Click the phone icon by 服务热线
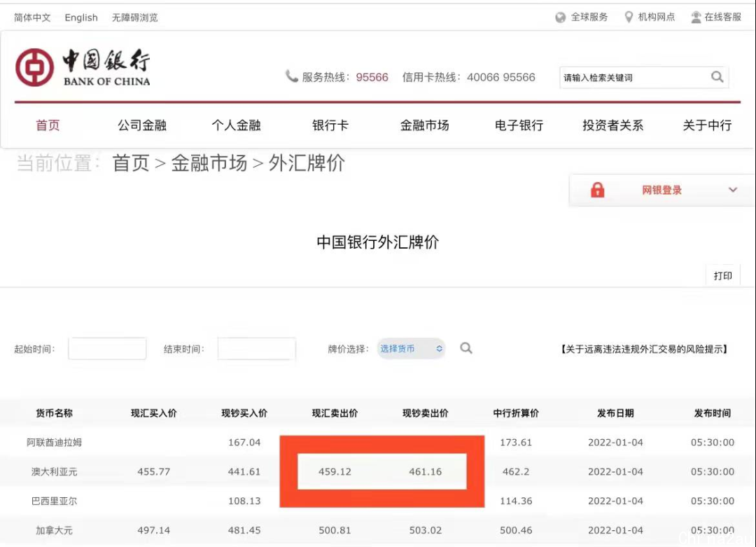The image size is (756, 547). 291,76
